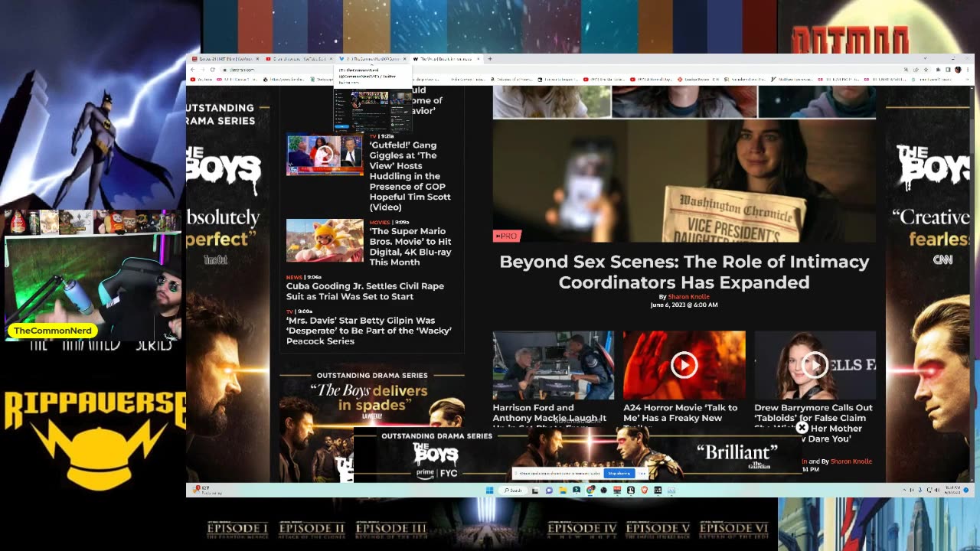Click the TheCommonNerd name label on webcam
The height and width of the screenshot is (551, 980).
(x=53, y=331)
